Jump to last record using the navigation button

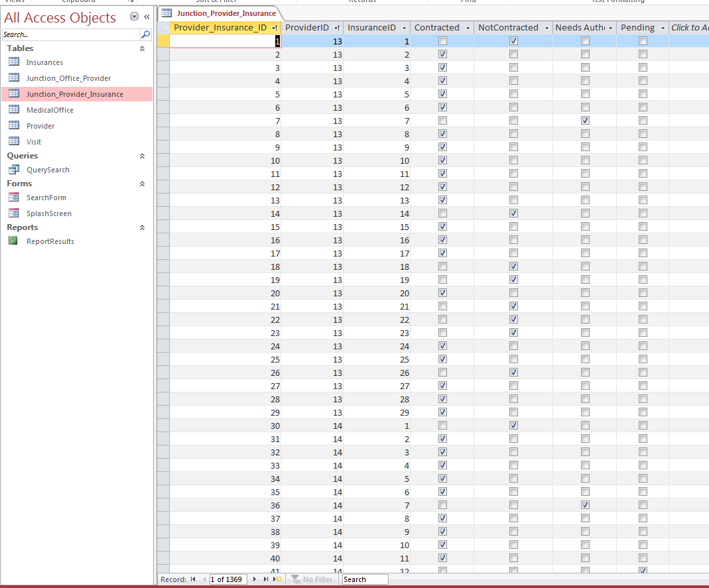[266, 579]
